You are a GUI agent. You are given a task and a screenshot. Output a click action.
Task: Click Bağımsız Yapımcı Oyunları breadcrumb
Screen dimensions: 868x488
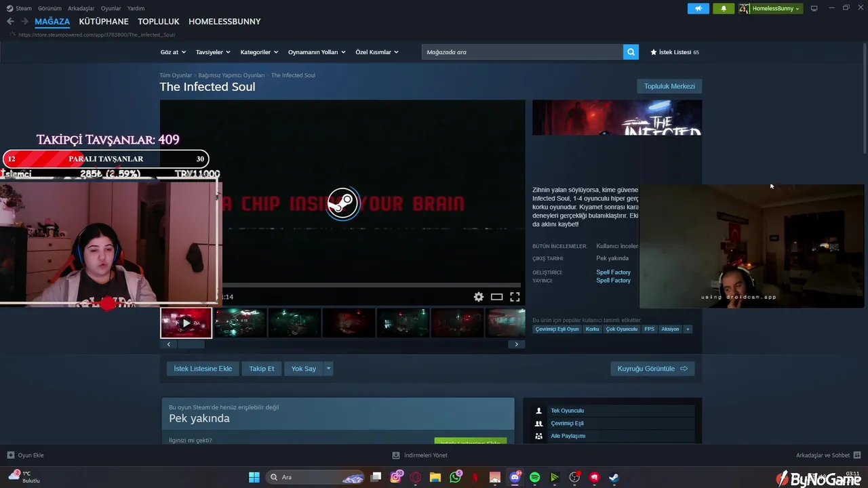(x=231, y=75)
